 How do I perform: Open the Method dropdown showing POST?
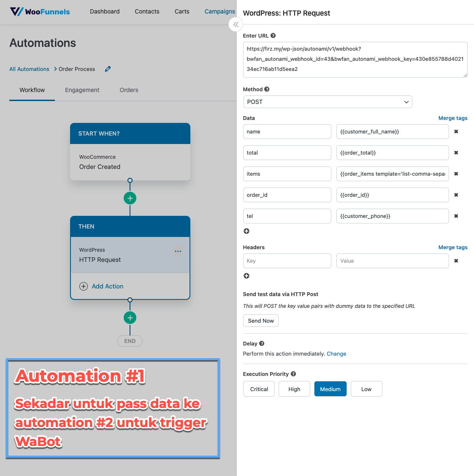pos(328,102)
